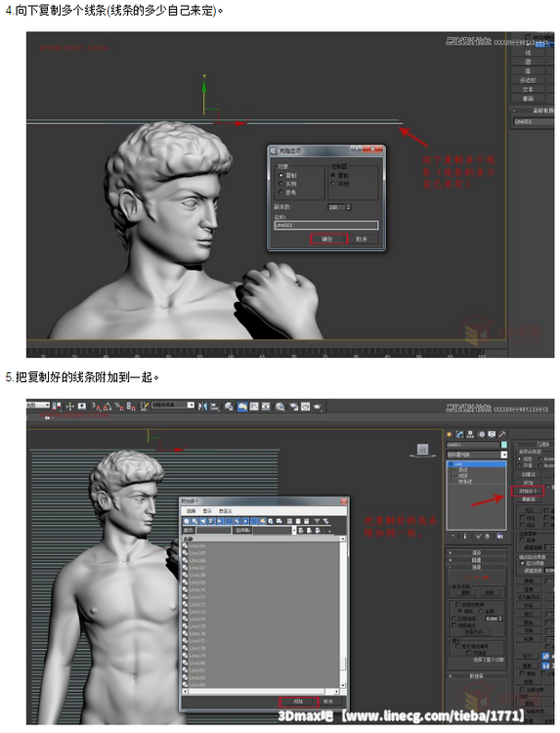Click the ViewCube in lower viewport
Screen dimensions: 560x733
[x=422, y=450]
